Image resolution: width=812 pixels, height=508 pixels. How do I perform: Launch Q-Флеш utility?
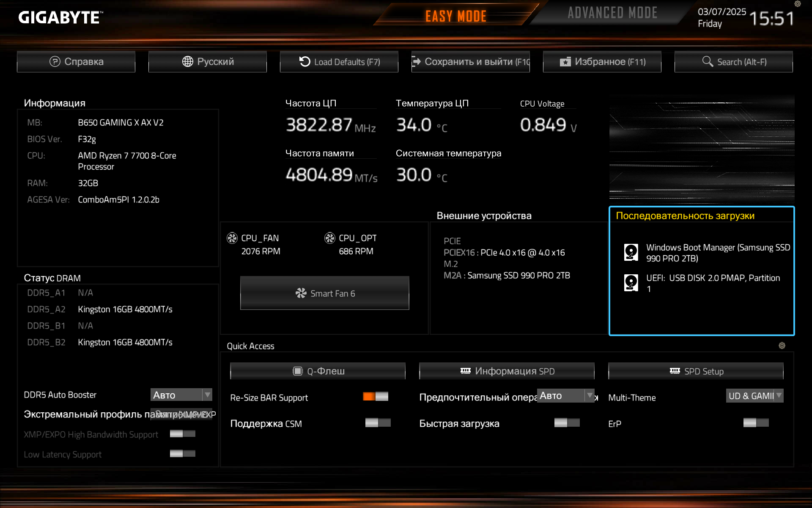pos(318,371)
